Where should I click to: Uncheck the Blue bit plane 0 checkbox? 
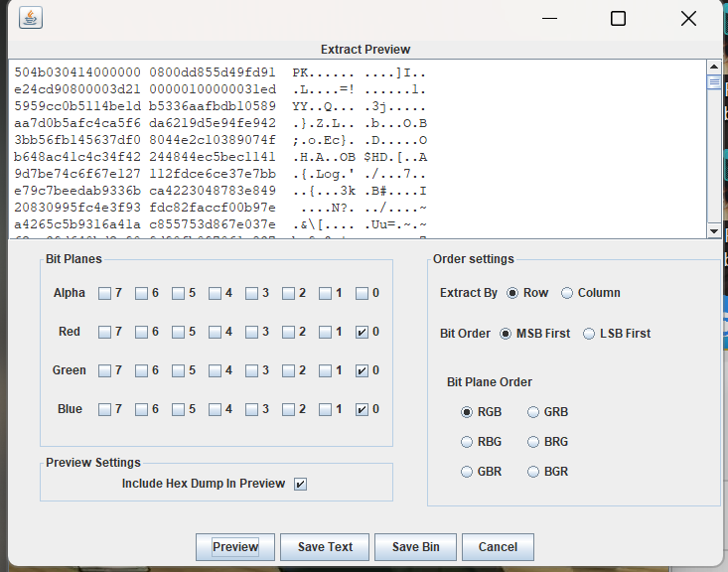click(362, 409)
